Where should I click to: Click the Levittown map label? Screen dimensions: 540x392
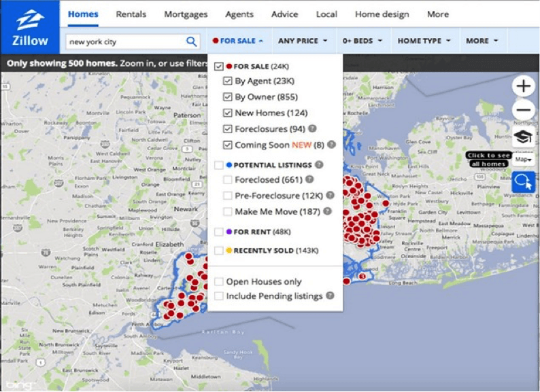[469, 212]
